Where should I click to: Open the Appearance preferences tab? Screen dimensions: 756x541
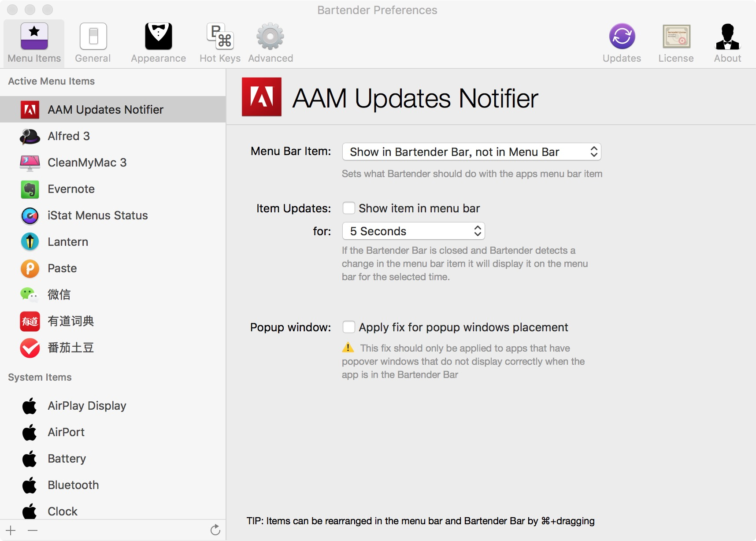(x=159, y=43)
